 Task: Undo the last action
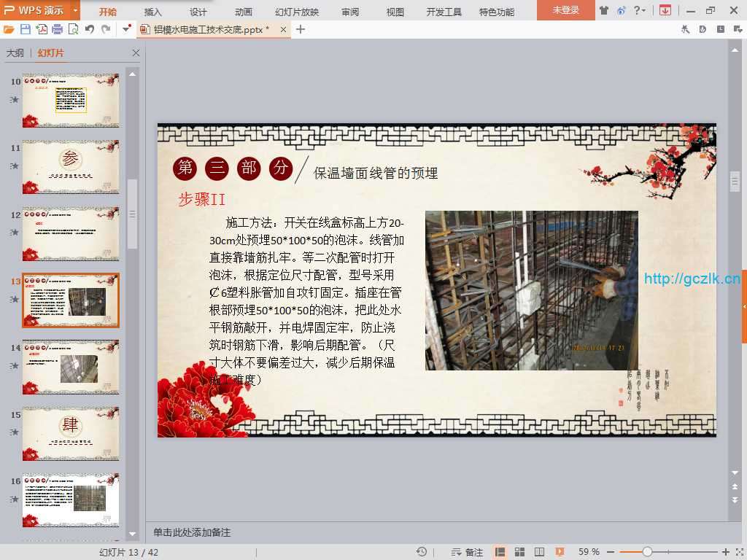pos(89,29)
